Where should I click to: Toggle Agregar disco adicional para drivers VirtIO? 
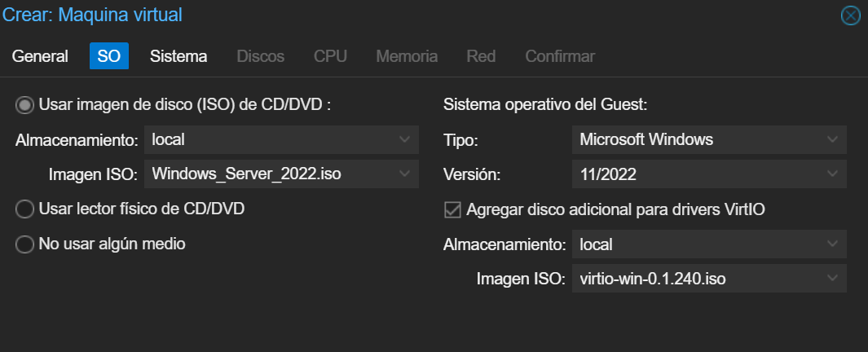tap(453, 209)
